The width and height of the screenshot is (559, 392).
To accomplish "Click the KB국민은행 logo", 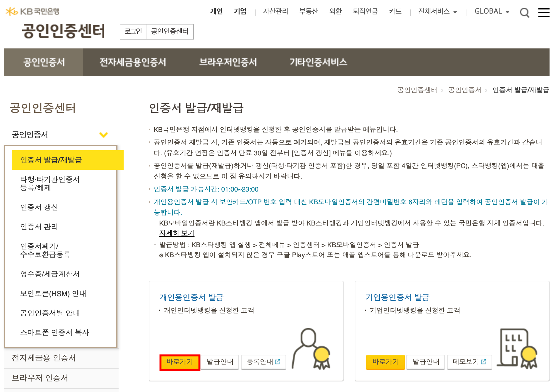I will [x=32, y=11].
